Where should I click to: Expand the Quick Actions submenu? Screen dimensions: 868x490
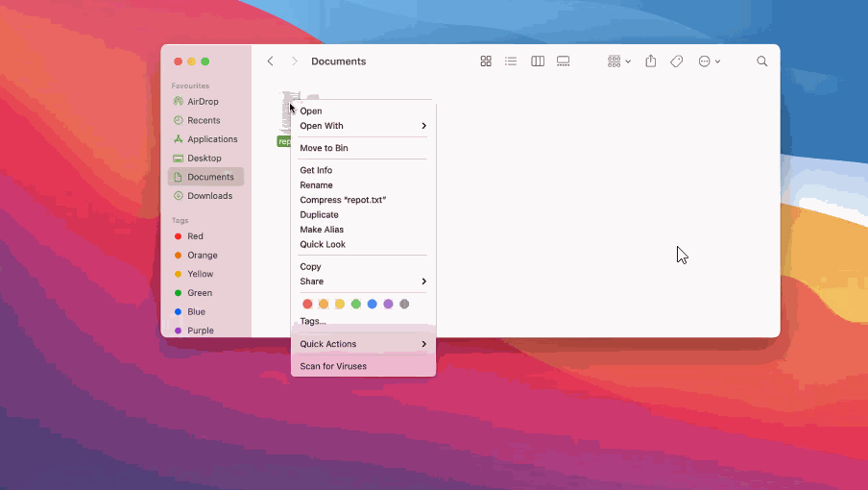click(x=363, y=344)
